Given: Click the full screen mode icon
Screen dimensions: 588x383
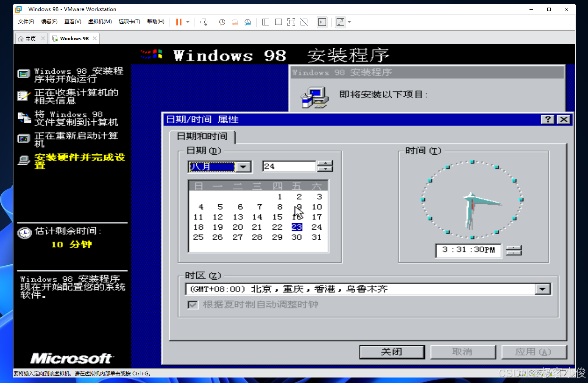Looking at the screenshot, I should (x=291, y=22).
